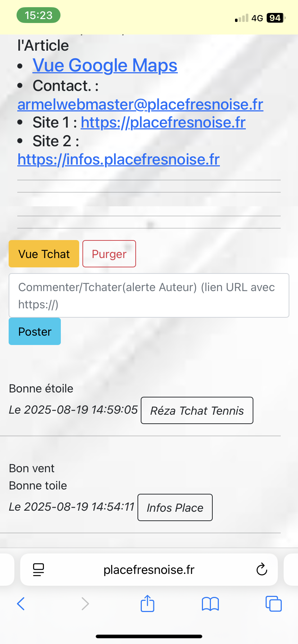Tap the Safari back arrow
This screenshot has height=644, width=298.
21,604
